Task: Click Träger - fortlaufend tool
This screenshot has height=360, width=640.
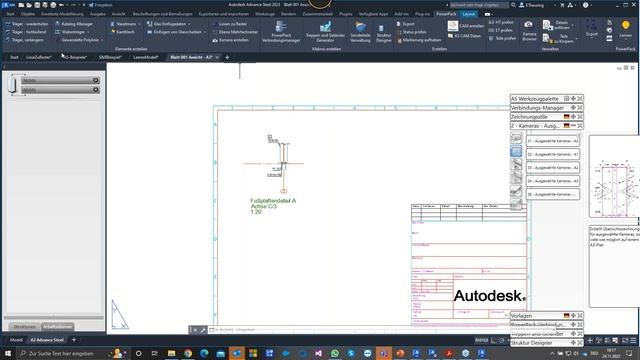Action: point(26,32)
